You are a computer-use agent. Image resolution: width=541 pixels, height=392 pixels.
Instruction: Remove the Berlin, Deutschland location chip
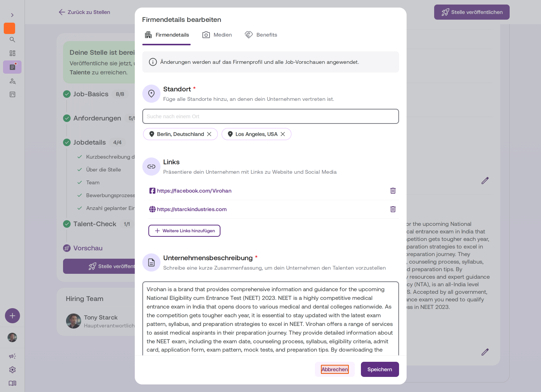click(x=209, y=134)
